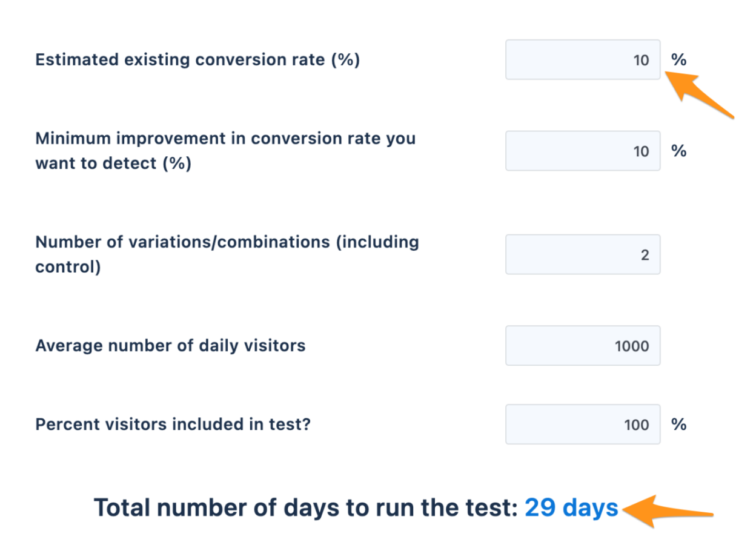Image resolution: width=756 pixels, height=545 pixels.
Task: Edit the Average number of daily visitors field
Action: point(583,346)
